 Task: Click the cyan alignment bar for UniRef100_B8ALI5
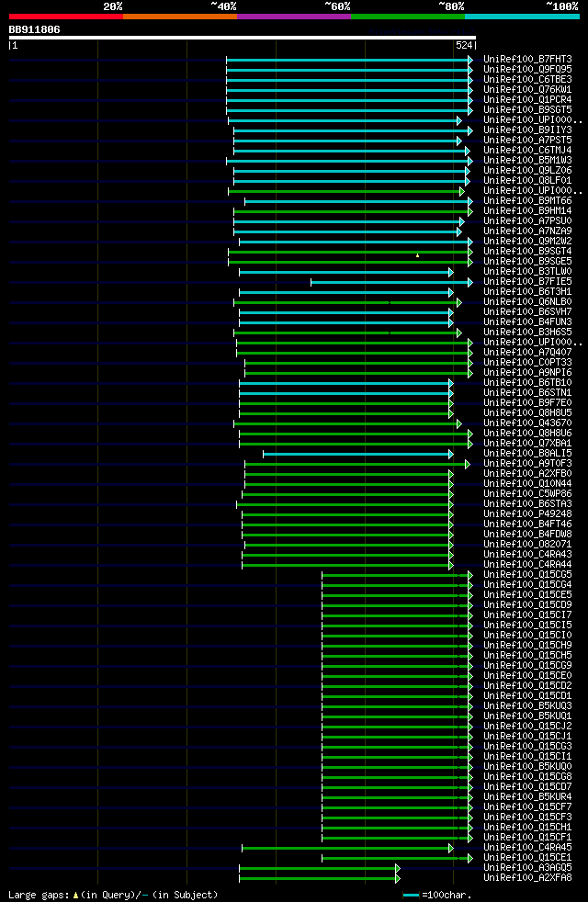pos(358,455)
